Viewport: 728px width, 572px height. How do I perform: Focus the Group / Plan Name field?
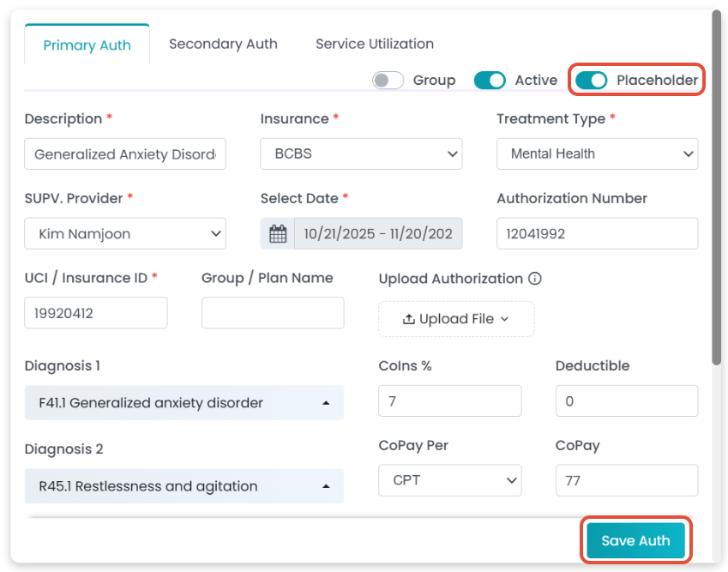[273, 313]
